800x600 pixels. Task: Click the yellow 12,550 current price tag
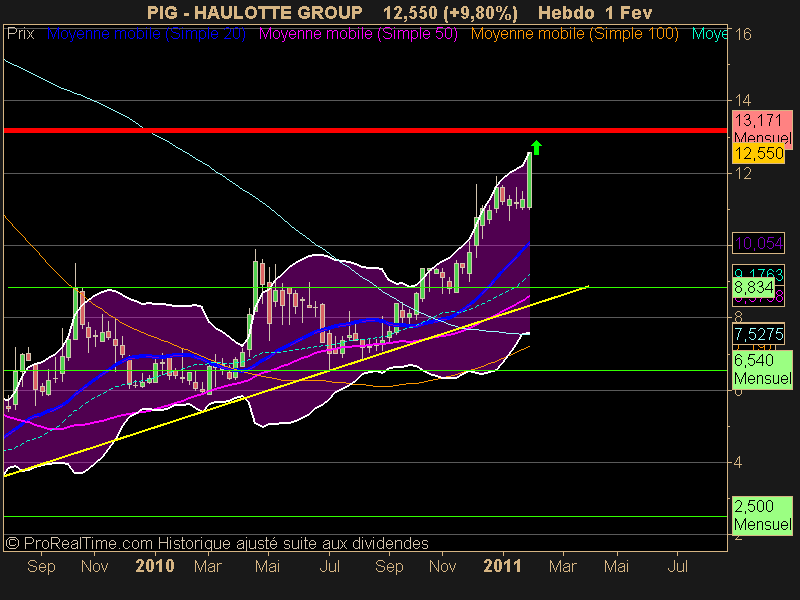pos(759,153)
